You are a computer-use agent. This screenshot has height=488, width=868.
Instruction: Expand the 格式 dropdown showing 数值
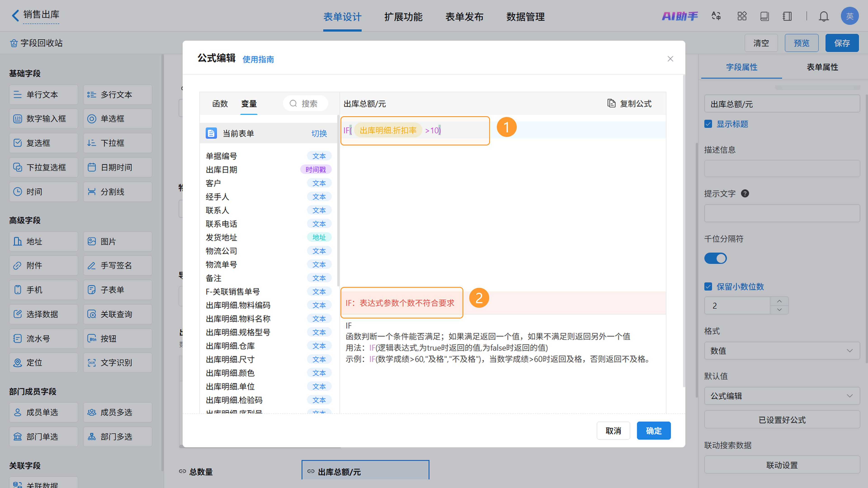click(x=782, y=351)
